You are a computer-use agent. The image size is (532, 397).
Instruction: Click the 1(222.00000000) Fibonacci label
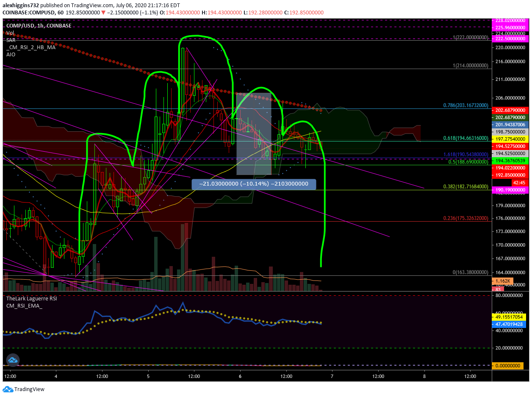[x=470, y=38]
